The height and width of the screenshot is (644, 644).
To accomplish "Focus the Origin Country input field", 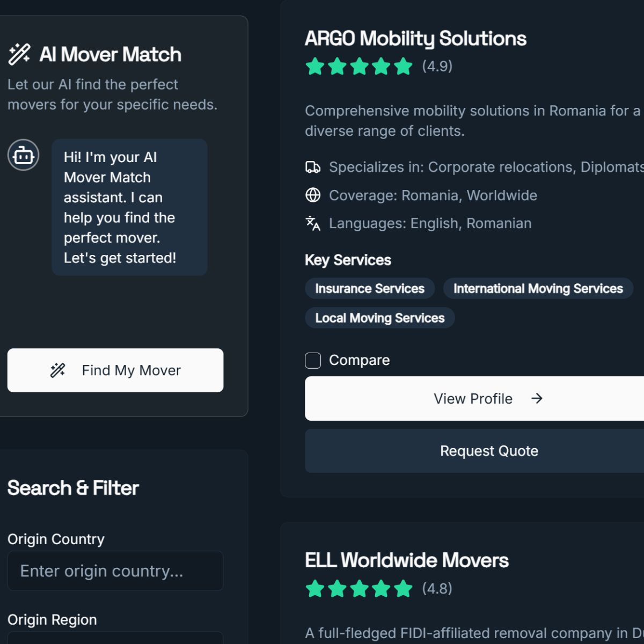I will point(115,571).
